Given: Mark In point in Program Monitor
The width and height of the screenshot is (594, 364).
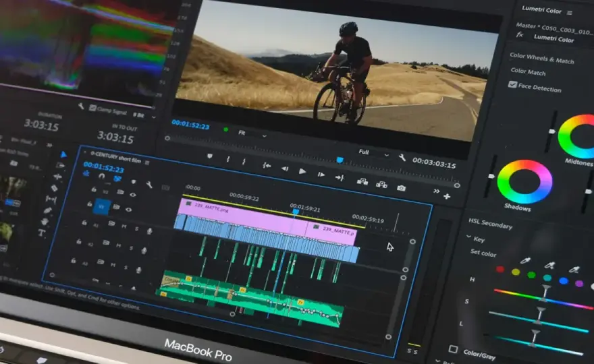Looking at the screenshot, I should pyautogui.click(x=227, y=159).
